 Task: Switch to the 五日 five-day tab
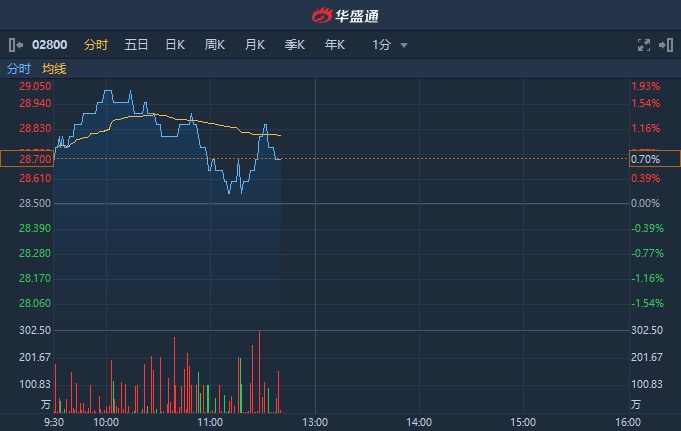136,44
